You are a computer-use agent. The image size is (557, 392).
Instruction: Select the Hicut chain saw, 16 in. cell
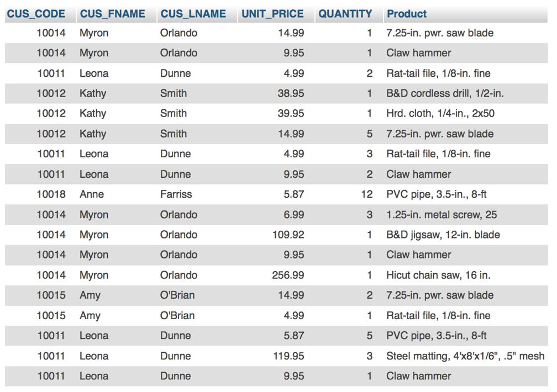tap(438, 275)
